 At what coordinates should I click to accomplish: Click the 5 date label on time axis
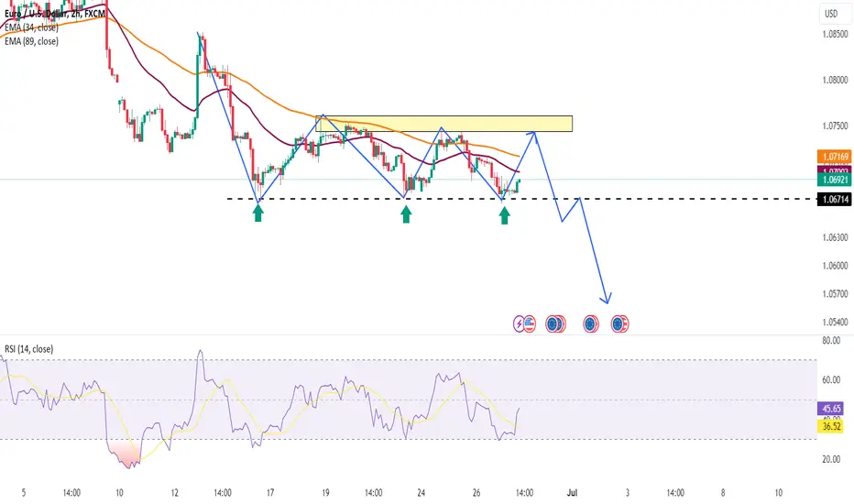pos(24,493)
